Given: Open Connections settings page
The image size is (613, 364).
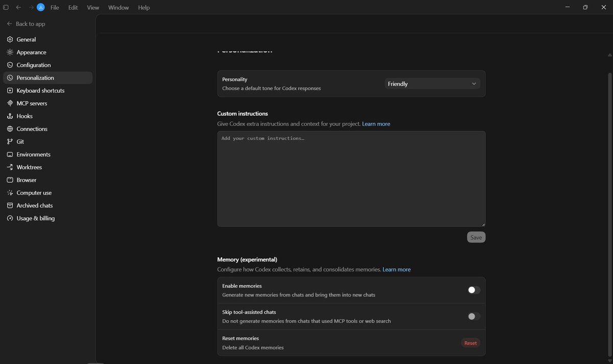Looking at the screenshot, I should coord(48,129).
